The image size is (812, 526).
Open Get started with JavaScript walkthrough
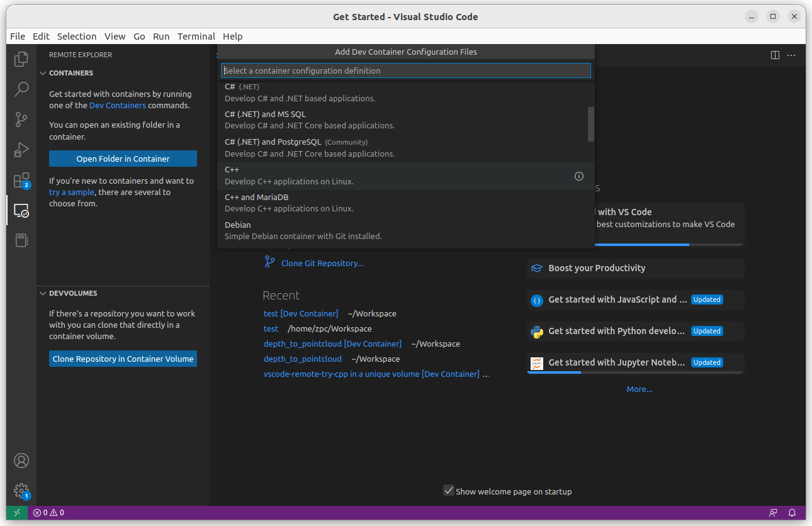(x=635, y=299)
